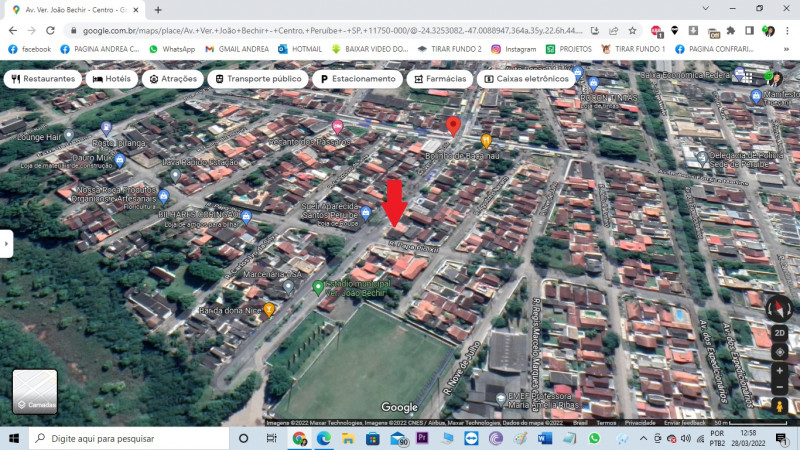Show Atrações on the map
The height and width of the screenshot is (450, 800).
(173, 79)
